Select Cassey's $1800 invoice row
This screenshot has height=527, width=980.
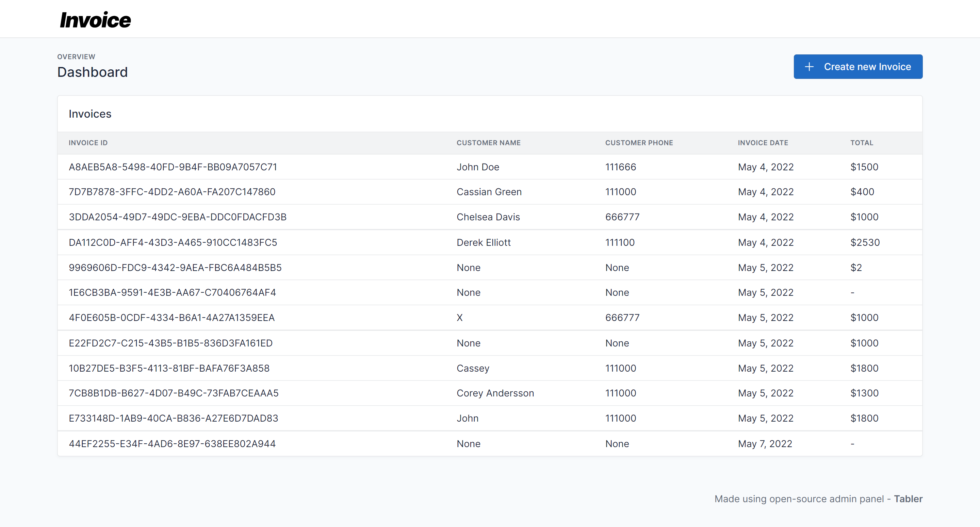coord(380,368)
